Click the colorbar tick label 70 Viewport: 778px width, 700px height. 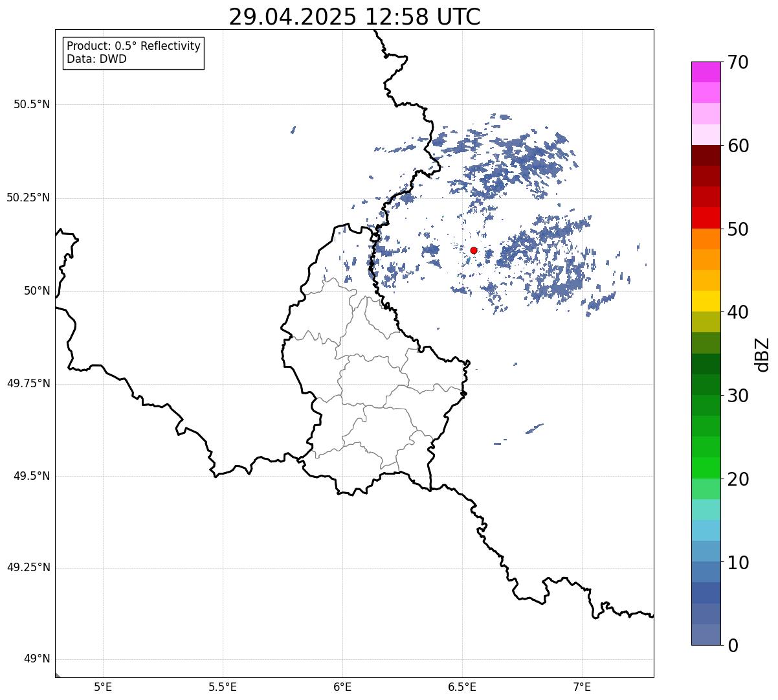tap(739, 62)
